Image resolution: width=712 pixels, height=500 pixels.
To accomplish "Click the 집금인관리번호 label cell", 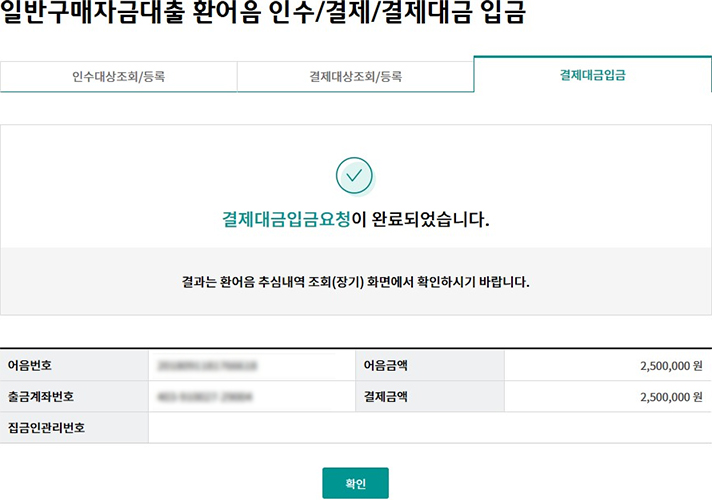I will (x=46, y=428).
